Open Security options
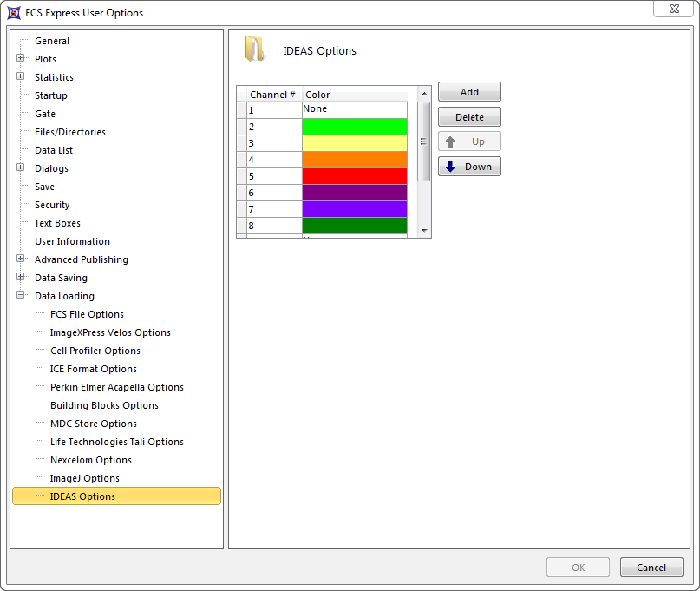Viewport: 700px width, 591px height. (52, 205)
